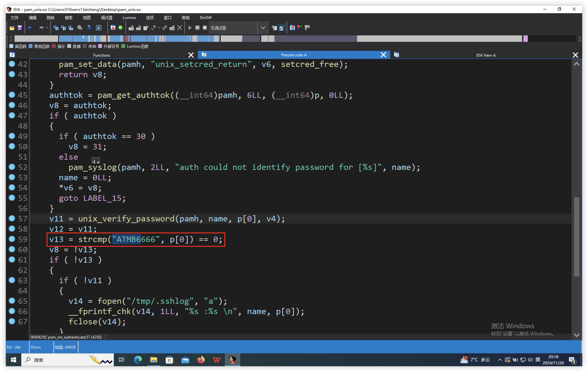This screenshot has width=588, height=372.
Task: Toggle breakpoint dot on line 57
Action: (x=12, y=218)
